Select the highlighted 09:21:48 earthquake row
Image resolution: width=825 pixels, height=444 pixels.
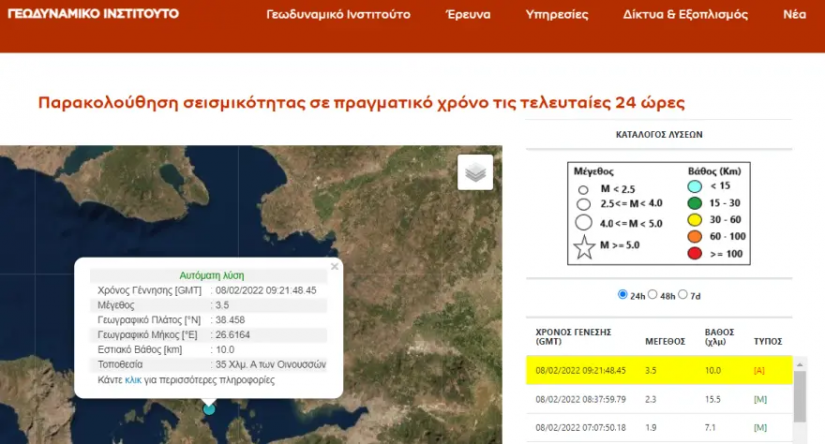(x=660, y=370)
